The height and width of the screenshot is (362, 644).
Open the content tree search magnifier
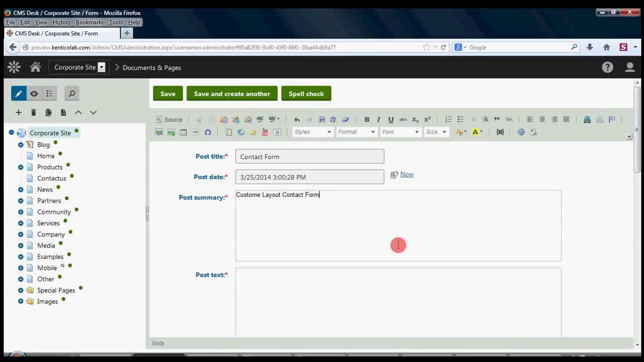pyautogui.click(x=71, y=94)
